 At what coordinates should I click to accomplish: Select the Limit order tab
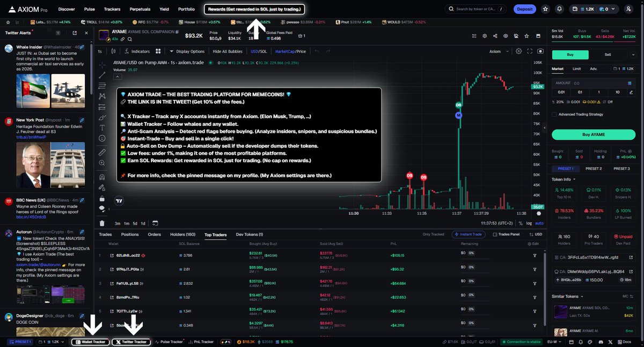coord(576,69)
